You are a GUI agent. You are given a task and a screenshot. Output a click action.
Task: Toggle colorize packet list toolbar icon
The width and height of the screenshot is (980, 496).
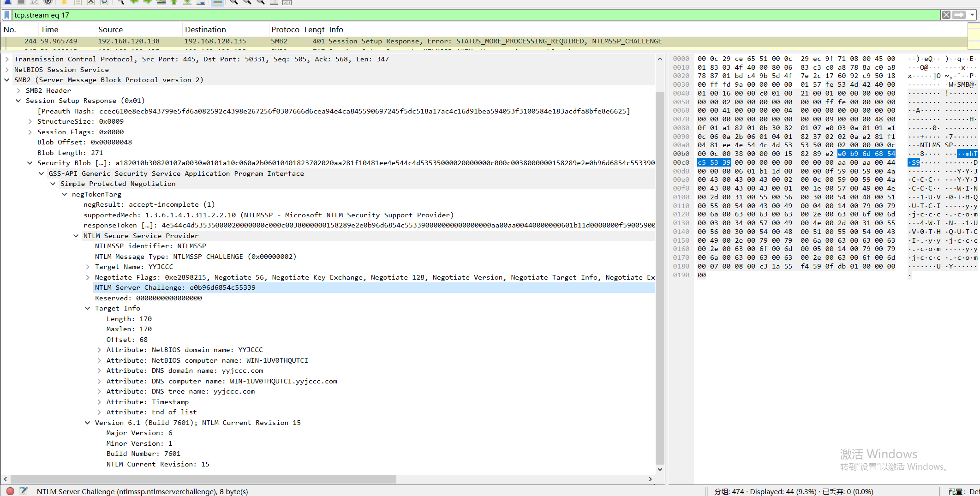217,2
